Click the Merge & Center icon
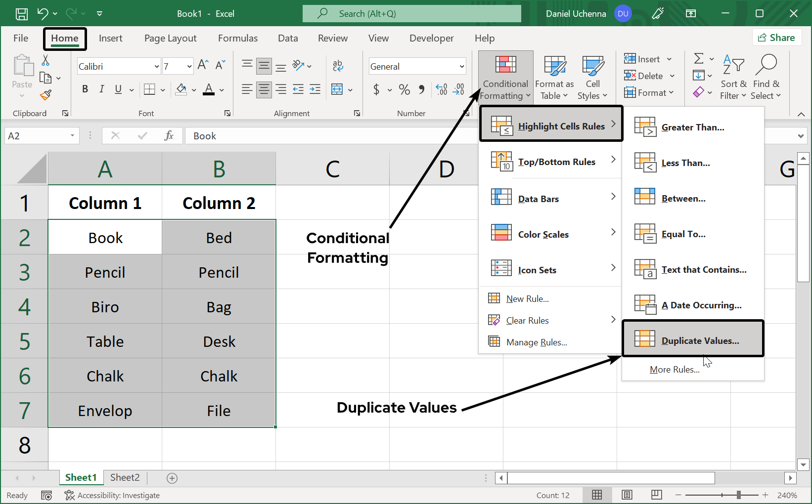Screen dimensions: 812x504 (x=338, y=89)
